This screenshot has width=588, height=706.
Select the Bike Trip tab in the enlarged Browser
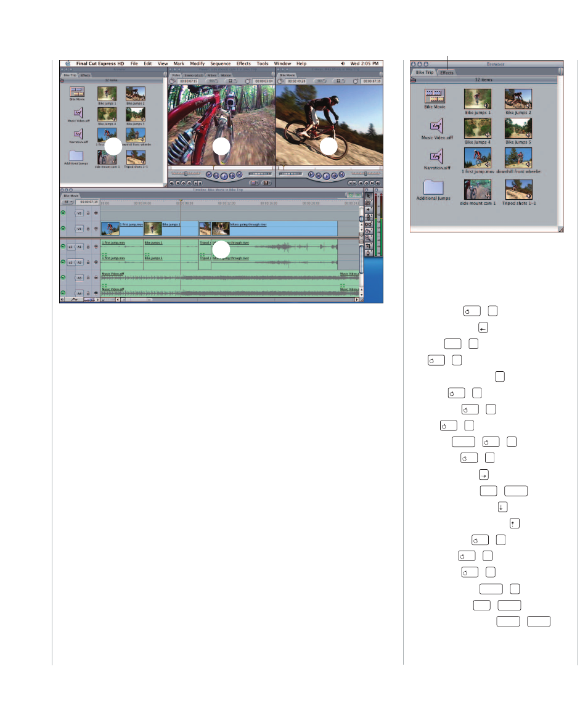[425, 72]
